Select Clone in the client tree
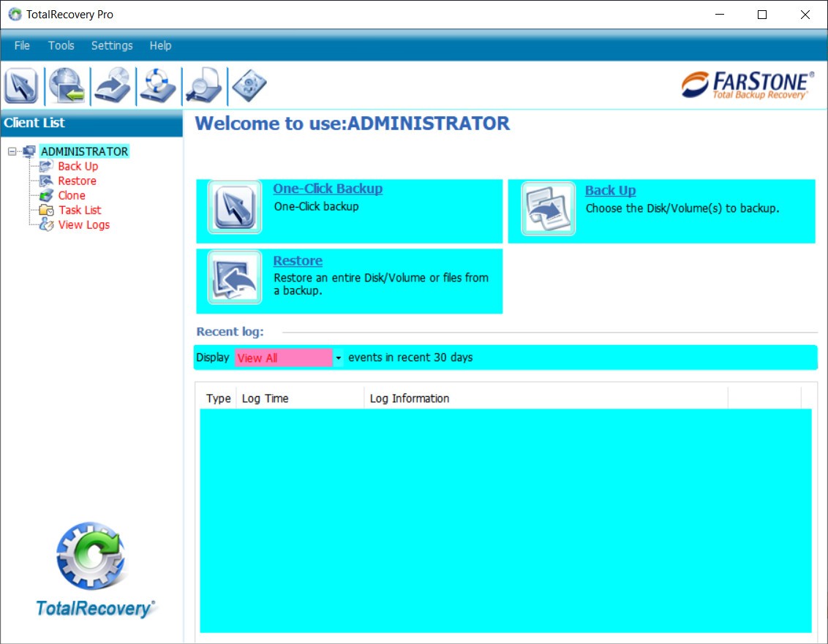This screenshot has width=828, height=644. click(72, 195)
